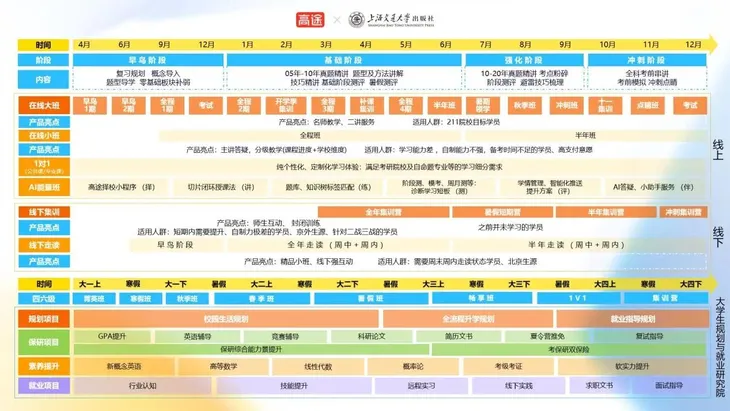Click the 高途择校小程序 (择) cell
Screen dimensions: 730x411
coord(122,187)
